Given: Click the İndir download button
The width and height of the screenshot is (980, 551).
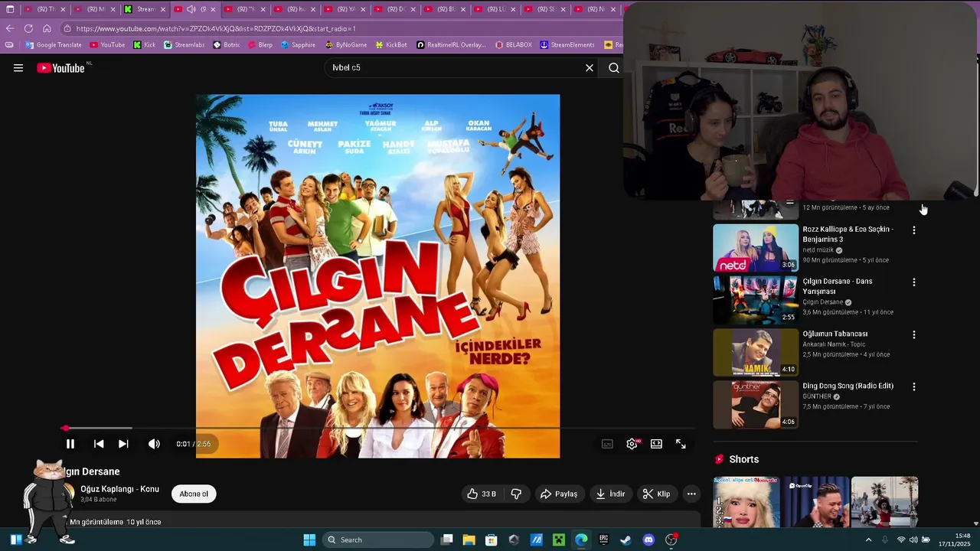Looking at the screenshot, I should click(x=610, y=494).
